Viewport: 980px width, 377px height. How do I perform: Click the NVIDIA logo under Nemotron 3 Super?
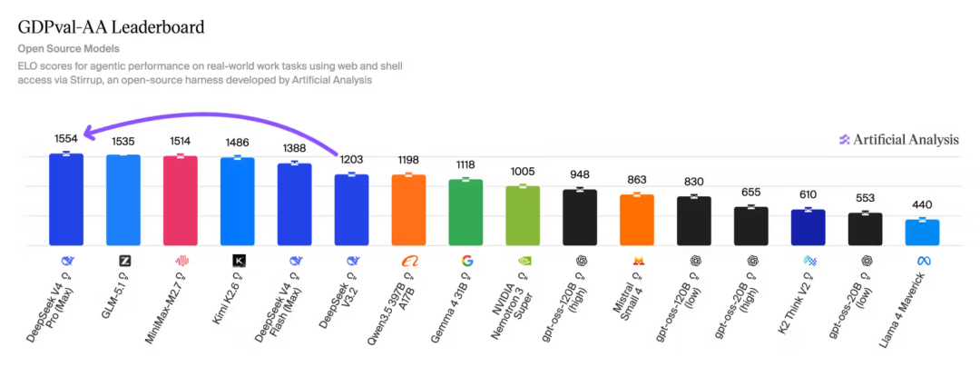coord(524,261)
